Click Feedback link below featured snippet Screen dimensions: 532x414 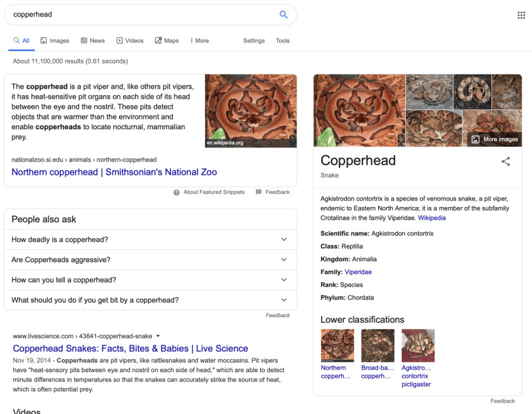coord(277,192)
